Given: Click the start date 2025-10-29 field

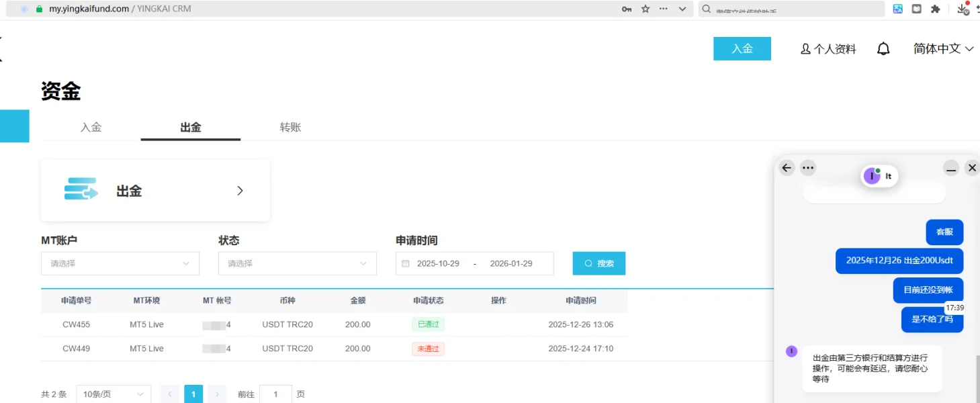Looking at the screenshot, I should click(438, 263).
